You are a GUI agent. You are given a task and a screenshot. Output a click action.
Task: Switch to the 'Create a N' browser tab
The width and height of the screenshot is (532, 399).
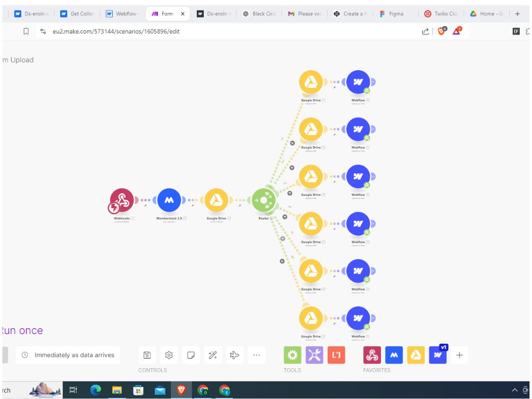[351, 14]
